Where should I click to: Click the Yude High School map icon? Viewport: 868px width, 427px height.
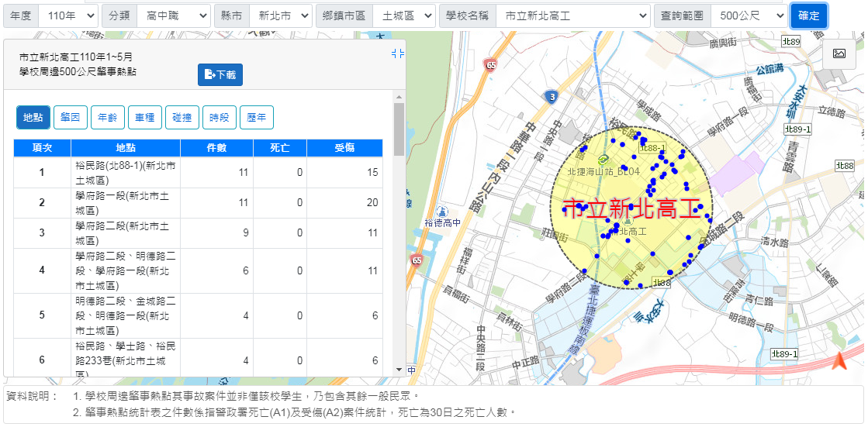coord(442,211)
